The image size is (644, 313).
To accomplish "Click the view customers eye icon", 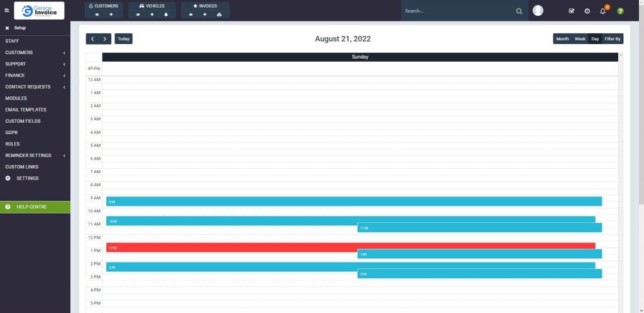I will point(97,14).
